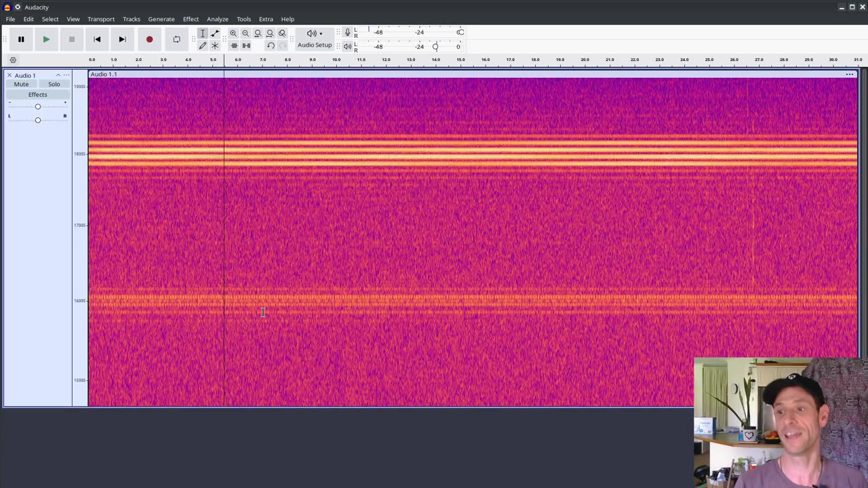Click the Zoom Out magnifier
Screen dimensions: 868x488
(245, 33)
